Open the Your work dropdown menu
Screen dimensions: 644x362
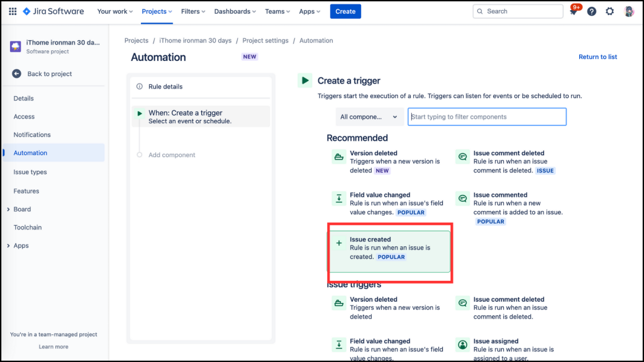[x=115, y=11]
